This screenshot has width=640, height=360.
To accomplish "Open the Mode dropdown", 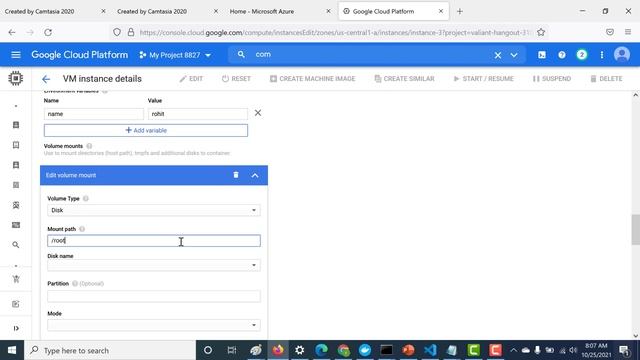I will pyautogui.click(x=154, y=325).
